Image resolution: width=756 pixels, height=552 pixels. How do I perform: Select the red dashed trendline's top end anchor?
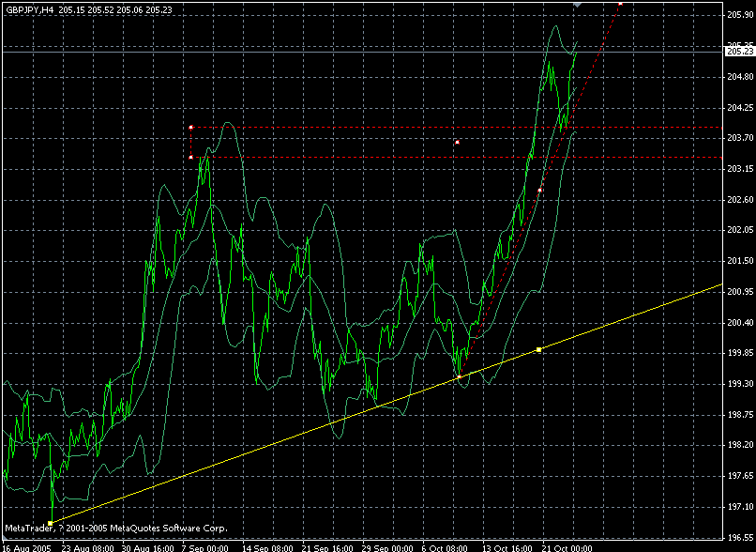pyautogui.click(x=620, y=4)
